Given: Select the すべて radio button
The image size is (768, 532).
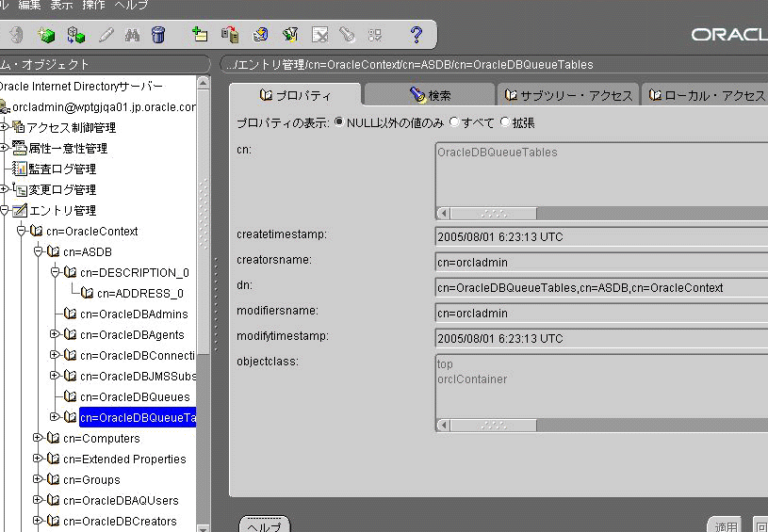Looking at the screenshot, I should [x=453, y=121].
